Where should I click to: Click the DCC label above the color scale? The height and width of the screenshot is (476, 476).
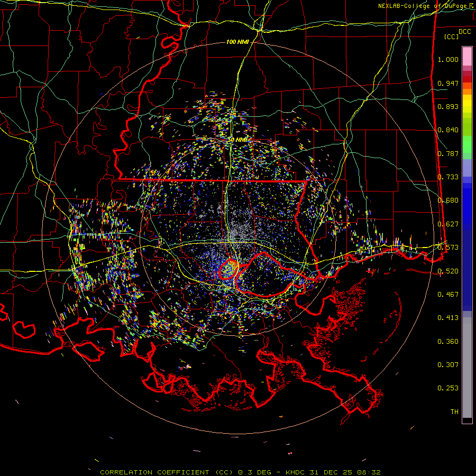(x=464, y=32)
